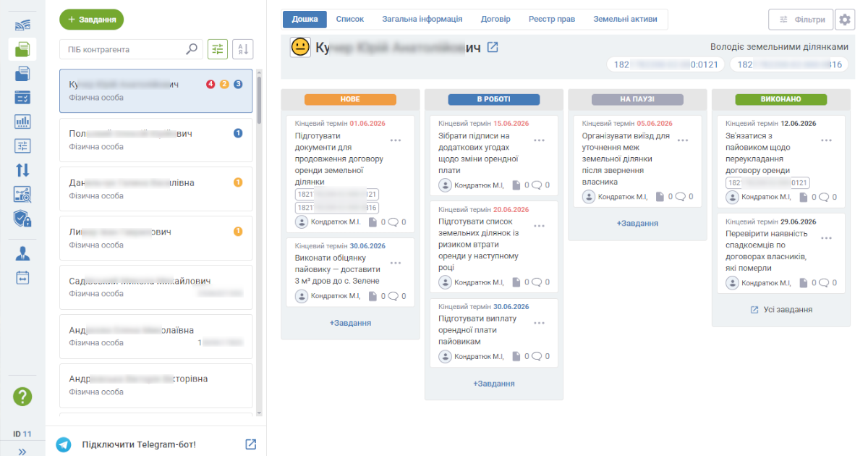Click the blue В РОБОТІ column label
The image size is (868, 456).
pos(494,99)
